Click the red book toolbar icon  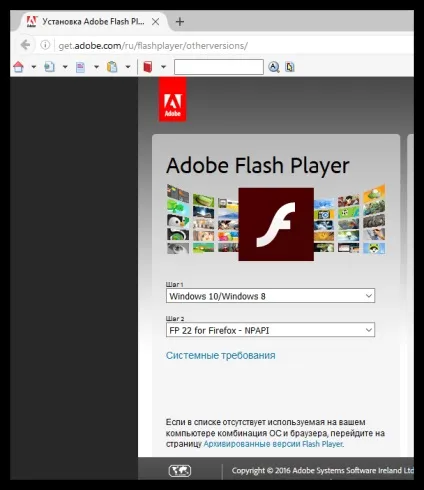click(x=148, y=67)
